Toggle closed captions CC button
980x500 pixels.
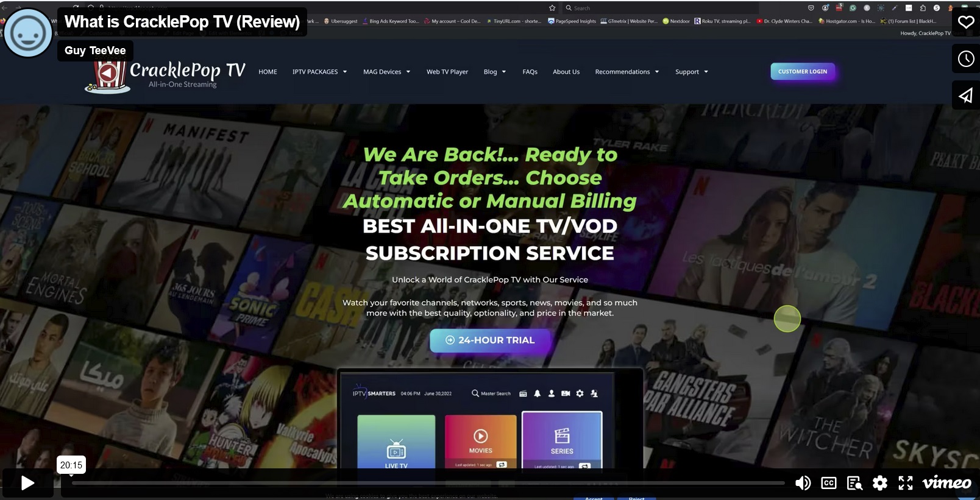point(829,483)
